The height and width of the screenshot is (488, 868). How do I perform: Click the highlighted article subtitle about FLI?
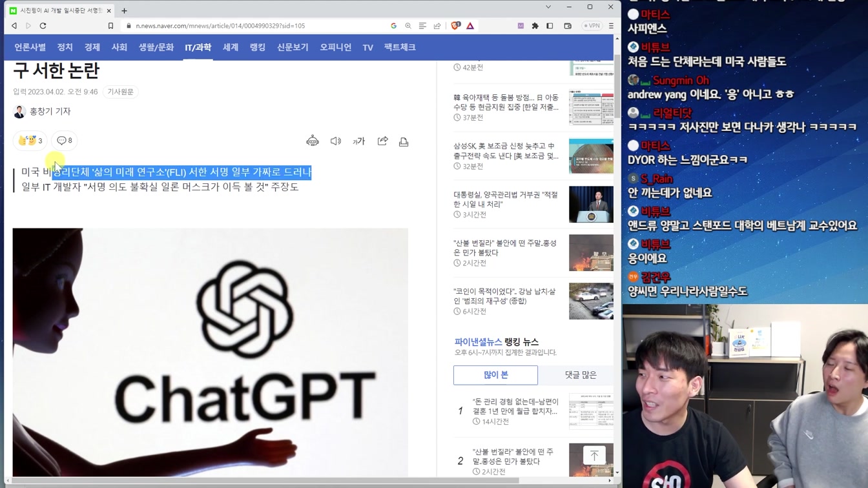point(167,172)
